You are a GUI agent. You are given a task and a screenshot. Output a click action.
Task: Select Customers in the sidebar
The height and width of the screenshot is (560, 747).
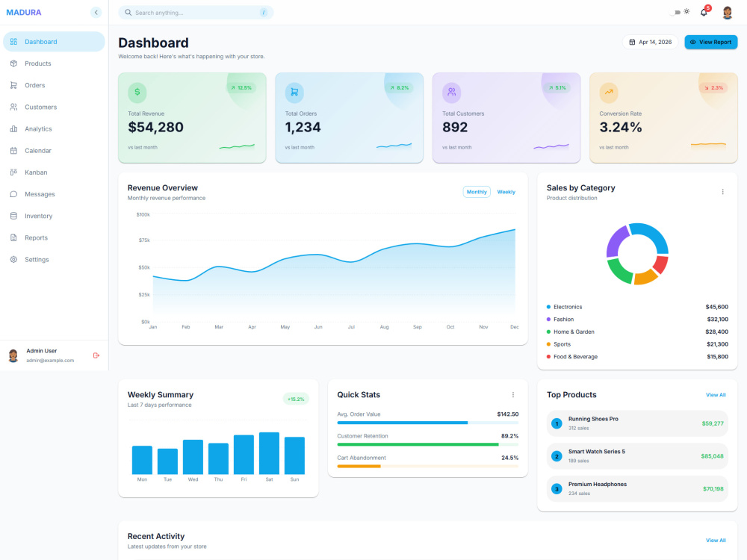(x=54, y=107)
